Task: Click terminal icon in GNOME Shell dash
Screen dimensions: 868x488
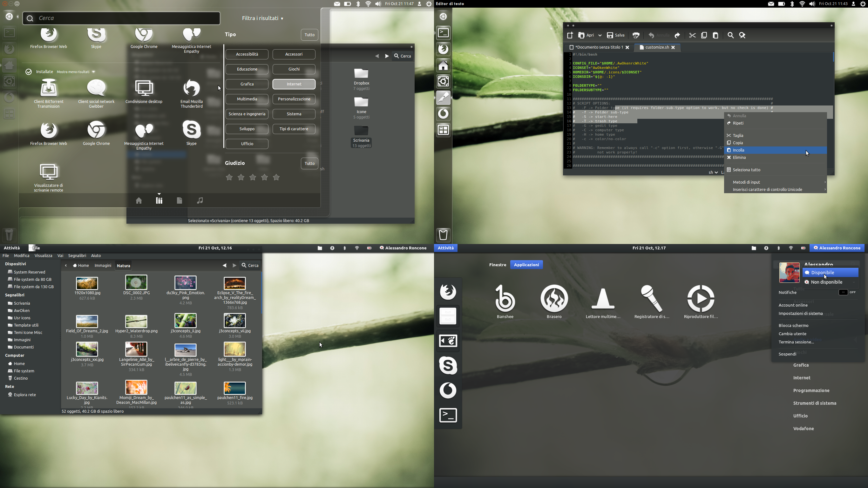Action: pyautogui.click(x=448, y=415)
